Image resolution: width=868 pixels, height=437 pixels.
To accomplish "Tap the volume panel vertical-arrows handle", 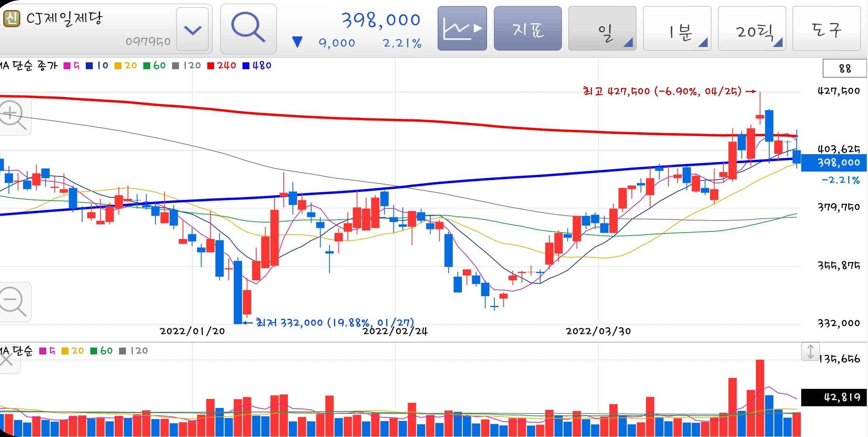I will 810,351.
